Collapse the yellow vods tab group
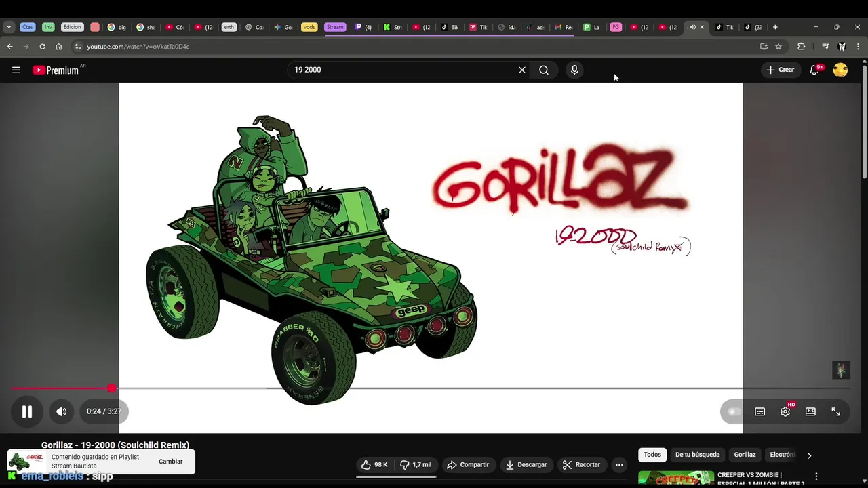 (x=309, y=27)
